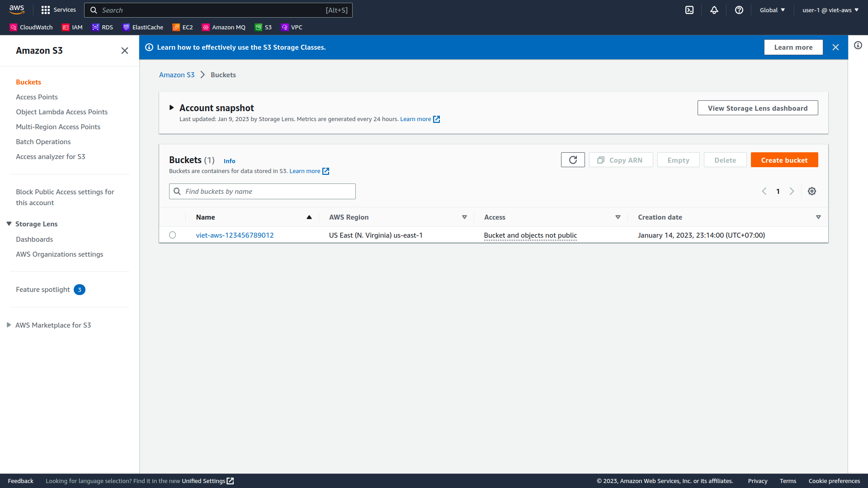Sort by Creation date column arrow

(818, 217)
